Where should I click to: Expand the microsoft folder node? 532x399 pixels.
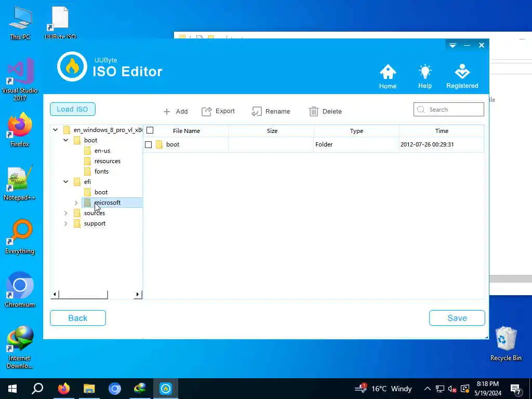[76, 203]
